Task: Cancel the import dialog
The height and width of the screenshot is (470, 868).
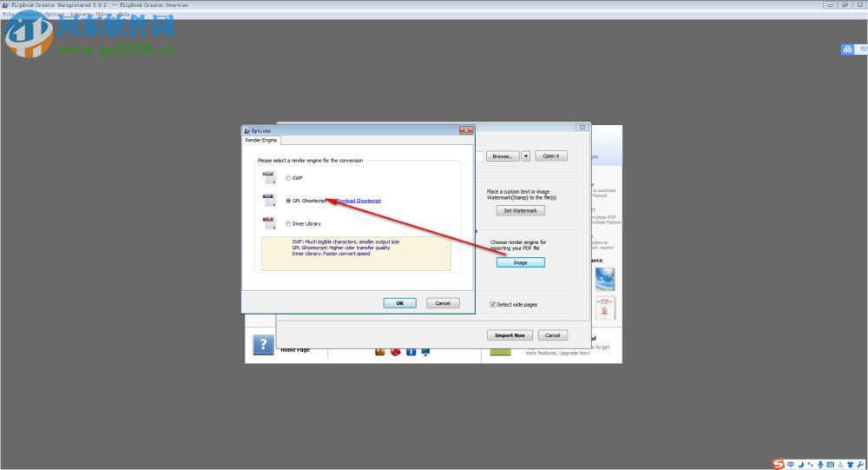Action: (x=552, y=335)
